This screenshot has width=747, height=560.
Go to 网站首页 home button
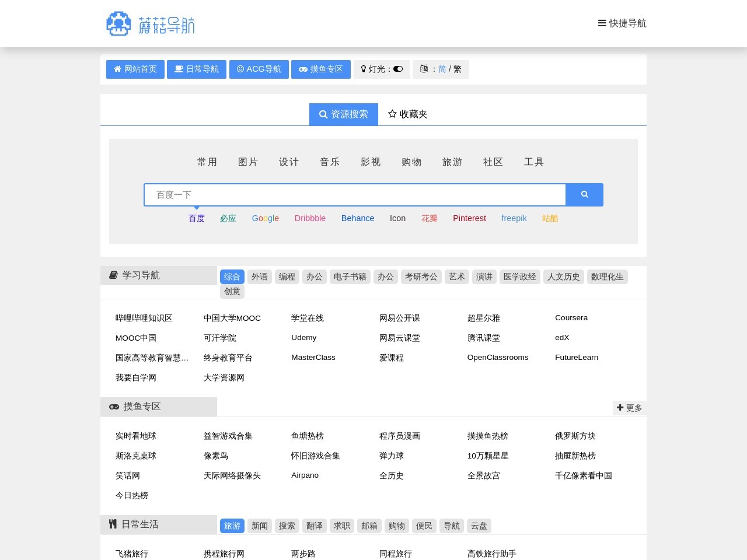(x=135, y=69)
